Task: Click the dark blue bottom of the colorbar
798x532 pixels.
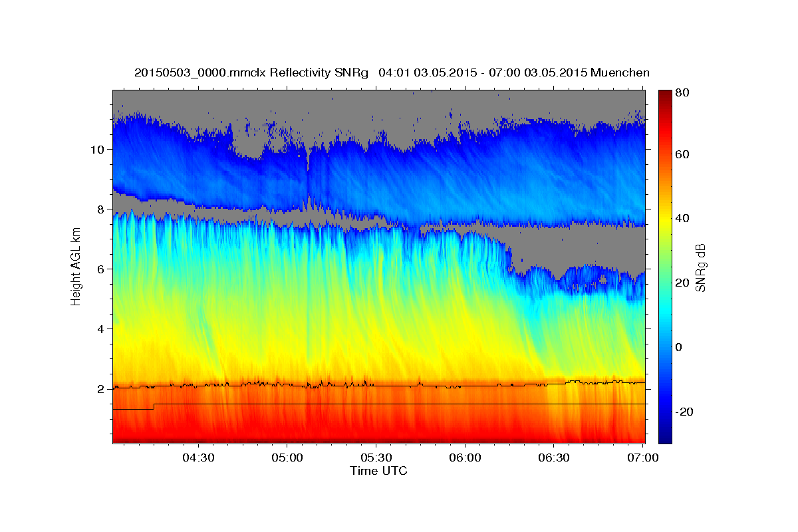Action: tap(664, 436)
